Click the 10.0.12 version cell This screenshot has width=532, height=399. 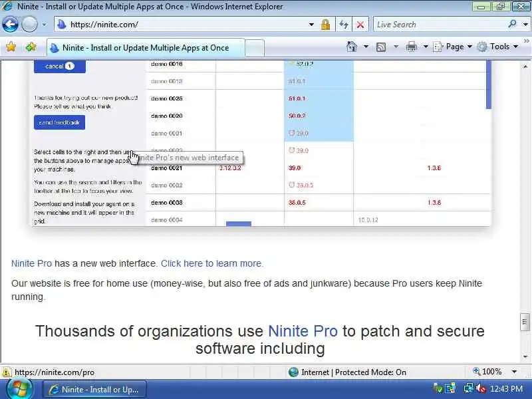click(x=368, y=220)
